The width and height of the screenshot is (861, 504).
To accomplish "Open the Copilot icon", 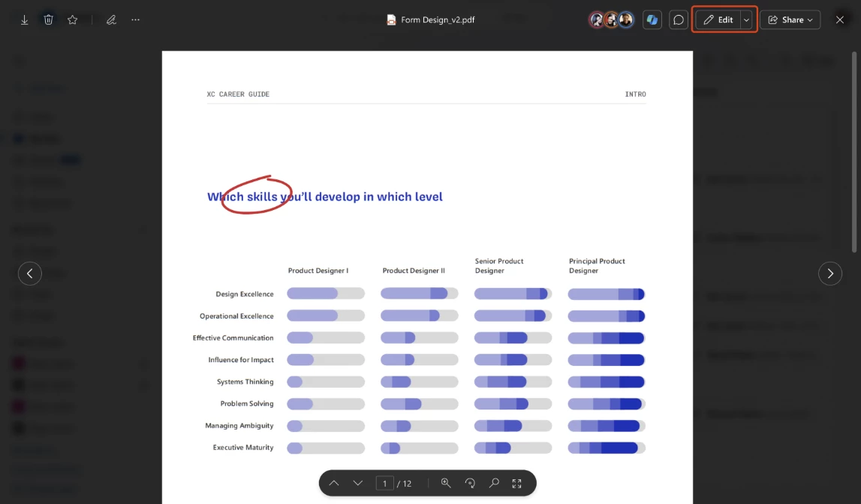I will point(652,19).
